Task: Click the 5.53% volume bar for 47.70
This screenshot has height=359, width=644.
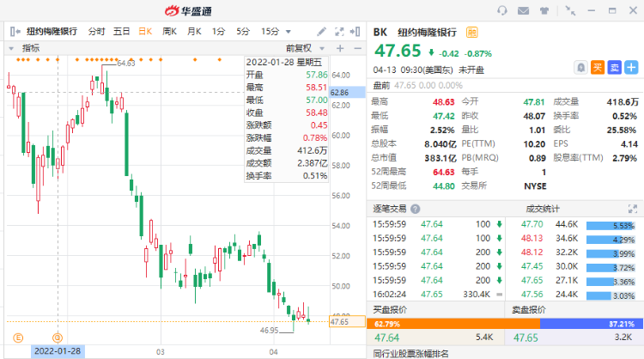Action: [611, 226]
